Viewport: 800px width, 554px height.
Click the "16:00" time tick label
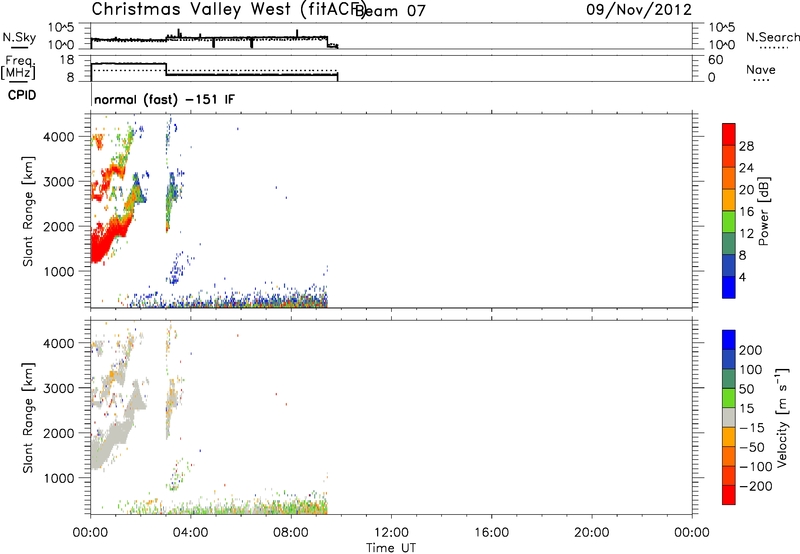tap(491, 533)
